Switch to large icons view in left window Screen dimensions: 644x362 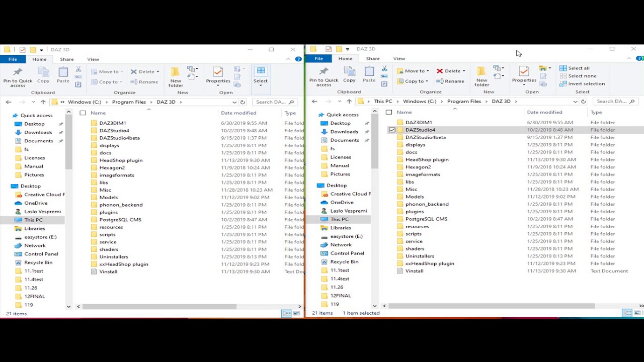296,313
